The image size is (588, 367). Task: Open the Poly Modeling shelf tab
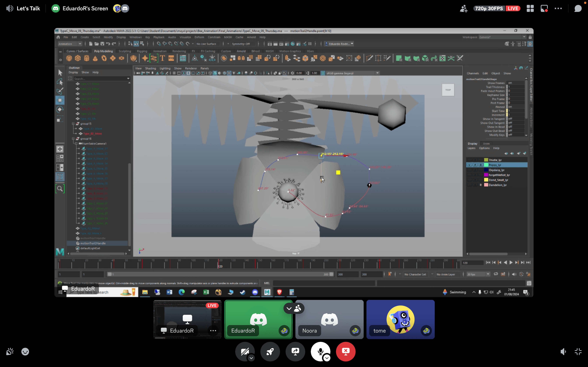pos(103,51)
